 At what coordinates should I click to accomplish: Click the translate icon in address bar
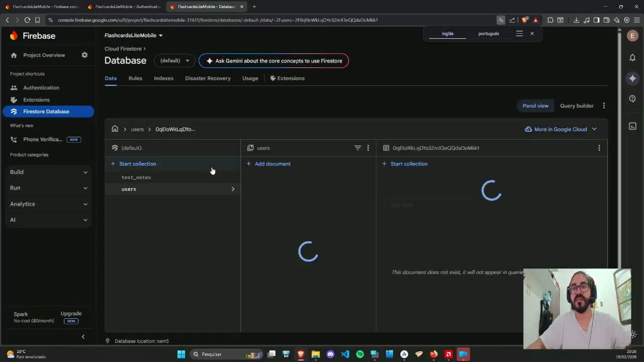pyautogui.click(x=501, y=20)
